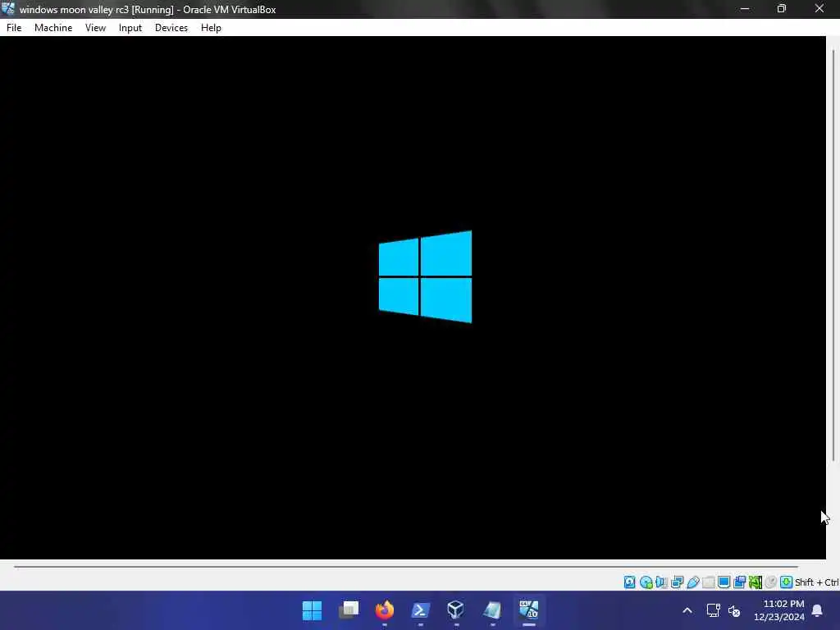Open the Help menu
The width and height of the screenshot is (840, 630).
211,28
